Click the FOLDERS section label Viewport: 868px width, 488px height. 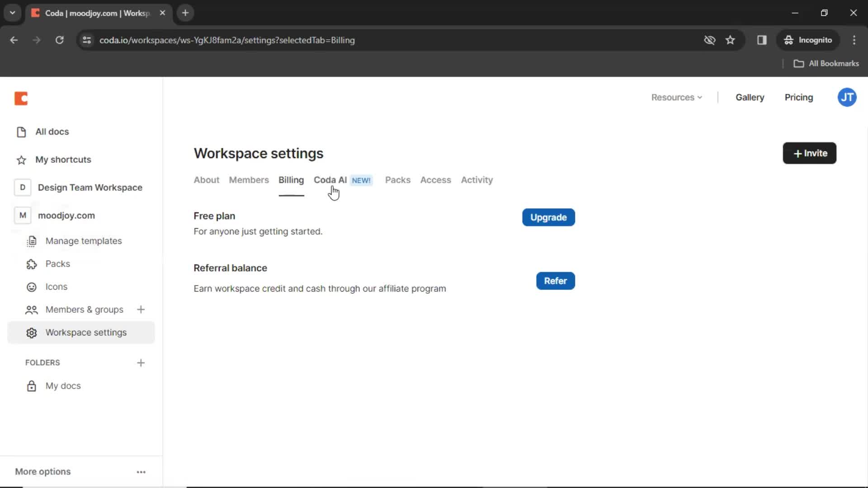point(42,363)
